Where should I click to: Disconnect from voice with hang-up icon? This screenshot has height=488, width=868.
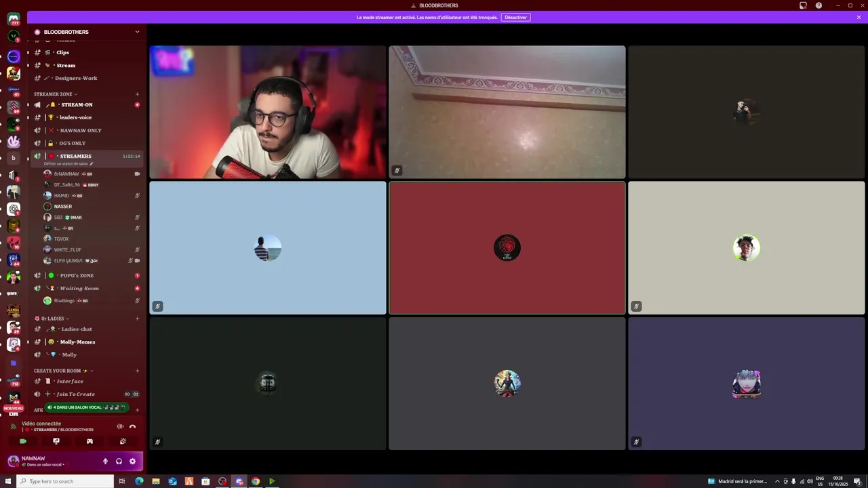click(x=132, y=426)
